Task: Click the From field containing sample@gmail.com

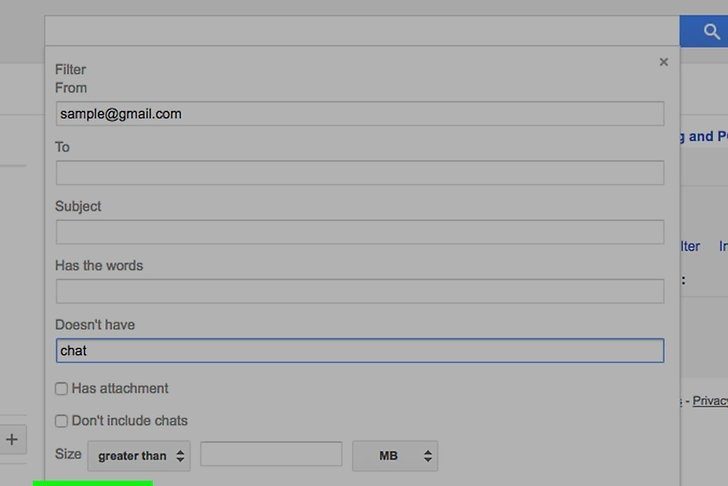Action: pos(359,114)
